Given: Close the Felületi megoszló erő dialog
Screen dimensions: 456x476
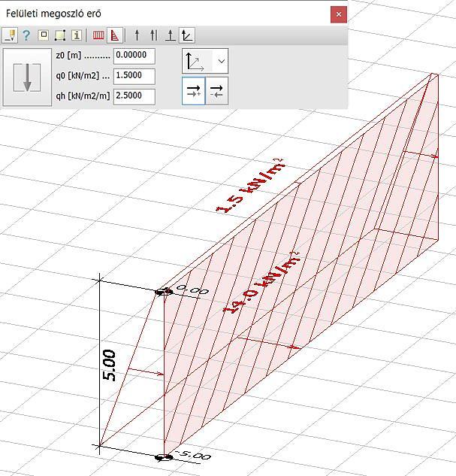Looking at the screenshot, I should pos(339,14).
